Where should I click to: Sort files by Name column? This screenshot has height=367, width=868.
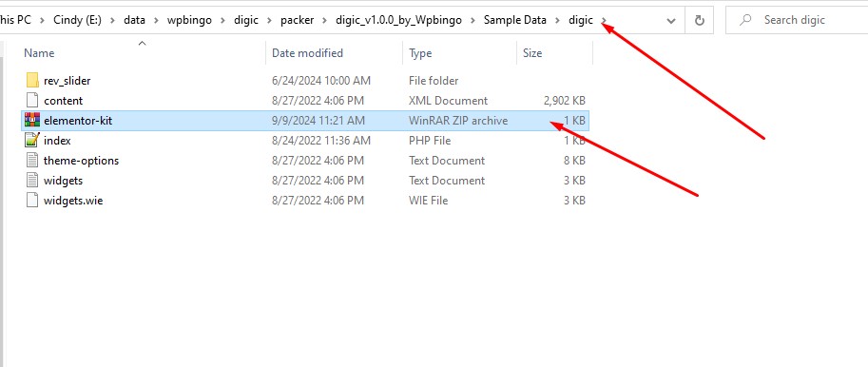39,53
